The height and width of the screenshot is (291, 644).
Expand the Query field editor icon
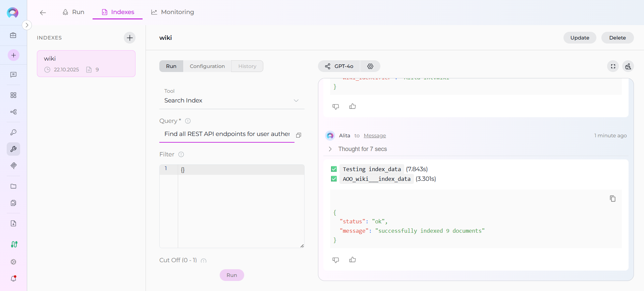(299, 135)
